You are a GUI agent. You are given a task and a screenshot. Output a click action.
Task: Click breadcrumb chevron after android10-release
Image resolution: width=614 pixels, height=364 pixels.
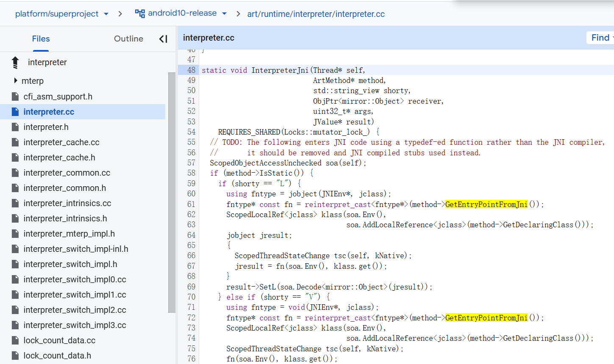pyautogui.click(x=238, y=14)
